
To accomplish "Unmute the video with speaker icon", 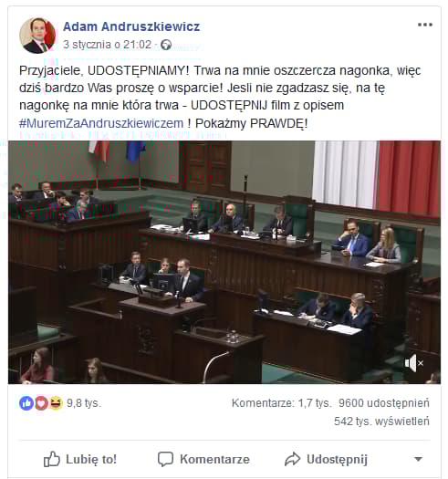I will click(413, 363).
